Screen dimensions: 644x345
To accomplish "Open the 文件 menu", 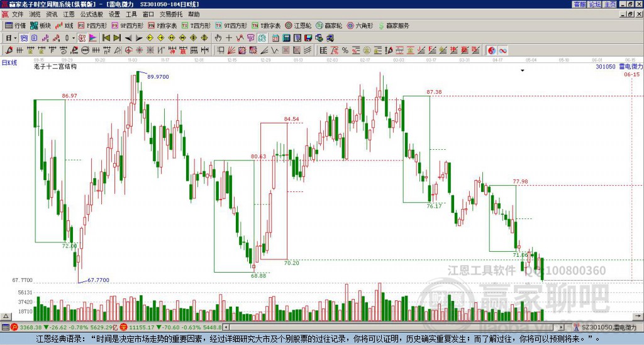I will [18, 14].
